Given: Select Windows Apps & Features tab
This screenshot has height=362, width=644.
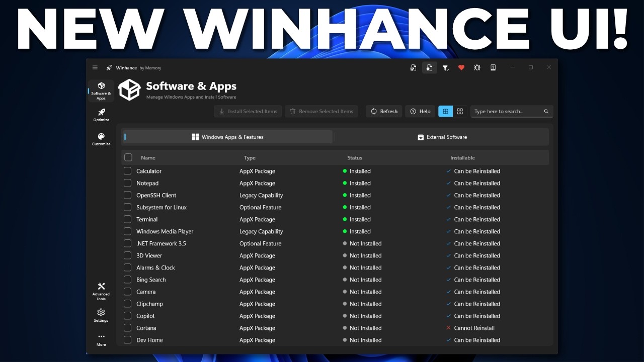Looking at the screenshot, I should tap(227, 137).
